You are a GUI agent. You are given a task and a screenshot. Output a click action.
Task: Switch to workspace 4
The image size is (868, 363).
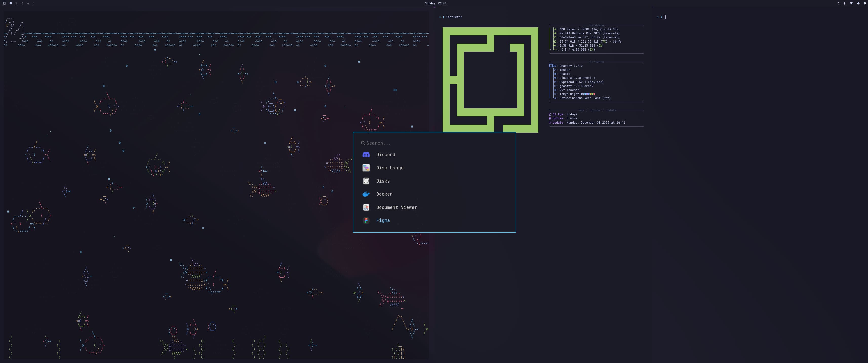pyautogui.click(x=28, y=3)
